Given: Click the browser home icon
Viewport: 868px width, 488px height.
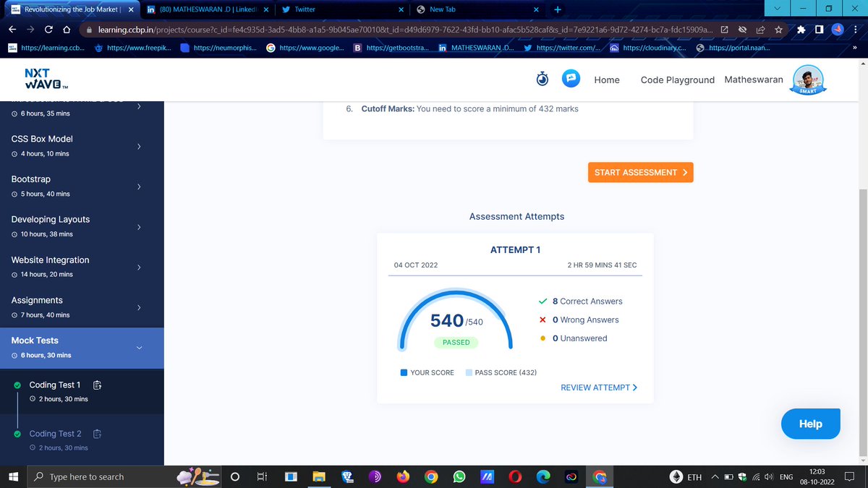Looking at the screenshot, I should 66,30.
